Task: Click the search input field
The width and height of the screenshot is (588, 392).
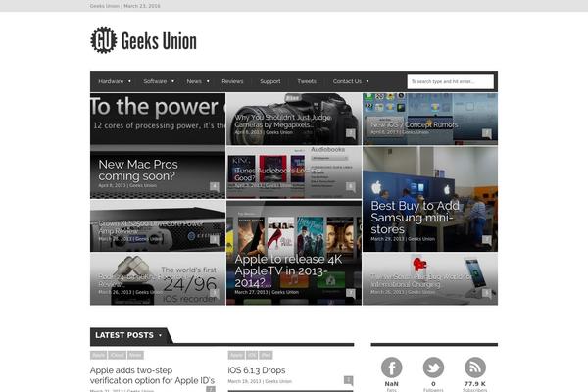Action: (x=451, y=81)
